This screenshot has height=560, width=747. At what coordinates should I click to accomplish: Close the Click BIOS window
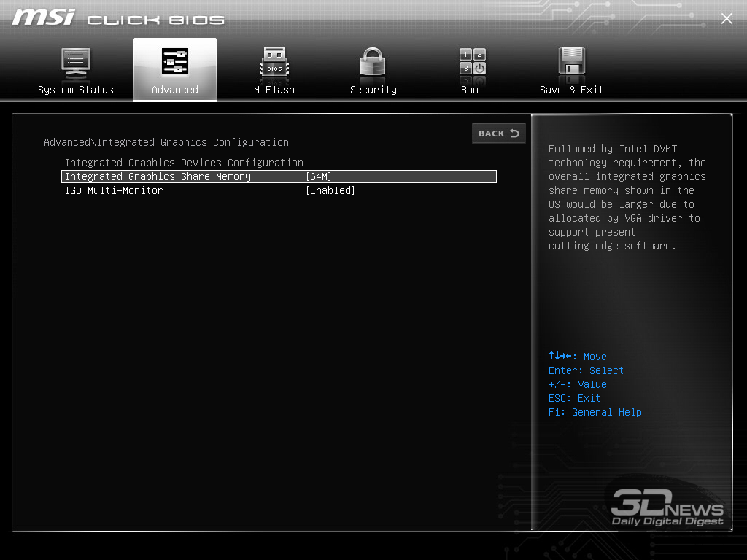tap(727, 19)
